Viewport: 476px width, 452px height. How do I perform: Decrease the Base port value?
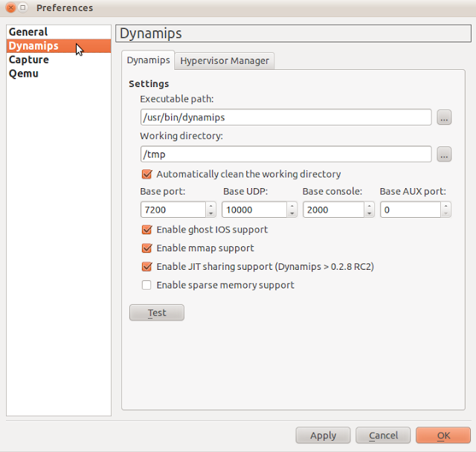pos(210,213)
